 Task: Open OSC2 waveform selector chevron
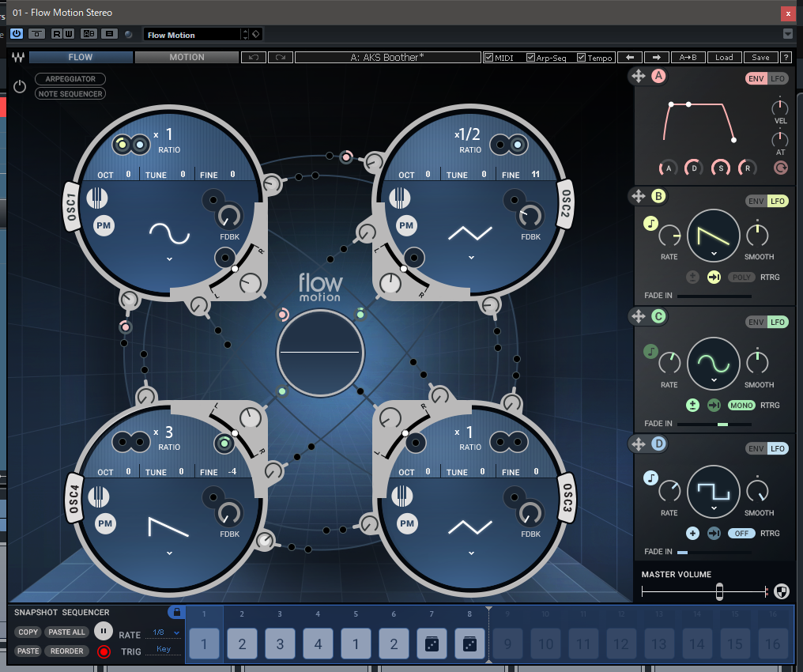tap(471, 258)
